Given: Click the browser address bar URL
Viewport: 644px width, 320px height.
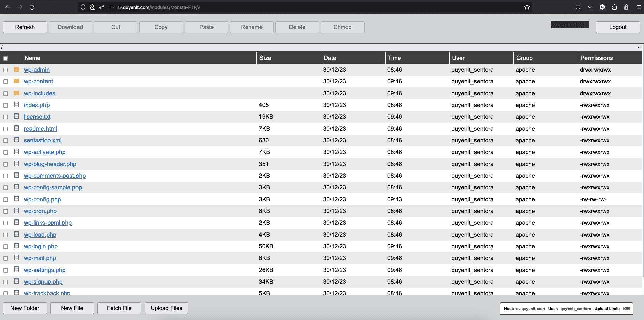Looking at the screenshot, I should tap(158, 7).
